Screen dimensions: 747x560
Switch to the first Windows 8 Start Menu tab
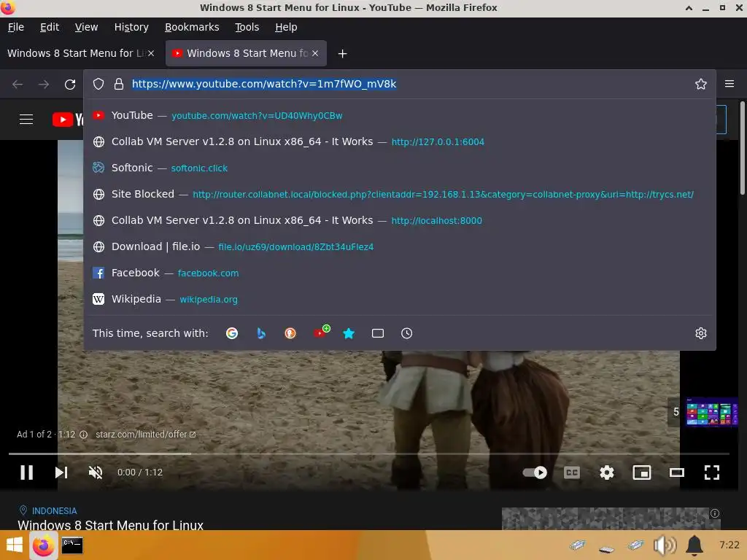(x=76, y=53)
